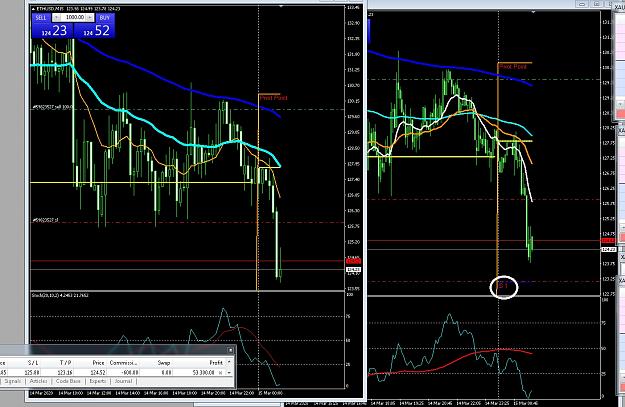Open the Signals tab in terminal

[x=13, y=381]
